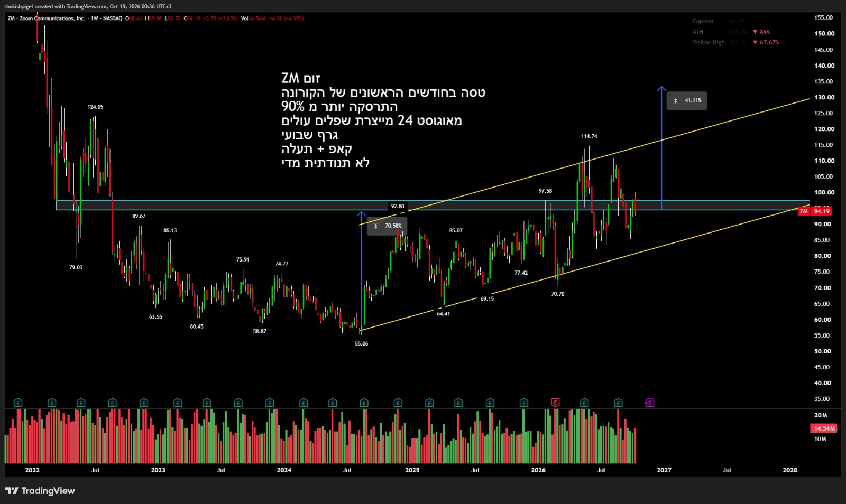Click the ATH 84% drop value

[x=761, y=32]
